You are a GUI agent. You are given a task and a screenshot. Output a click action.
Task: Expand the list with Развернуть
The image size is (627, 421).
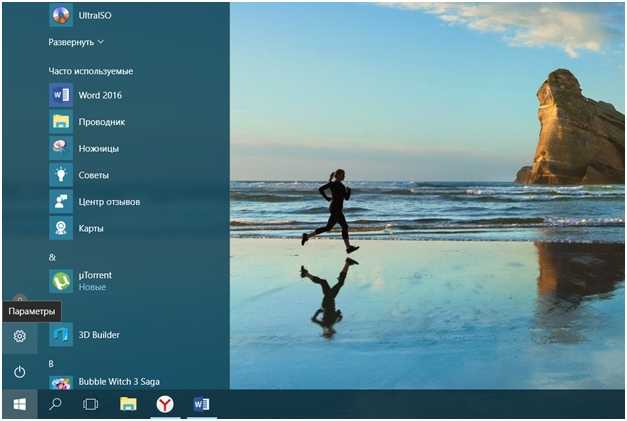click(76, 42)
